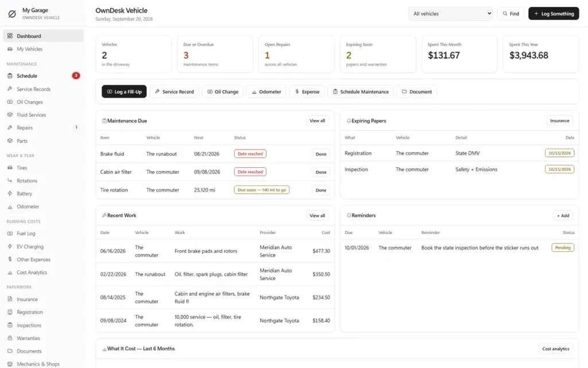Click the Dashboard grid icon in sidebar
588x368 pixels.
click(x=10, y=36)
